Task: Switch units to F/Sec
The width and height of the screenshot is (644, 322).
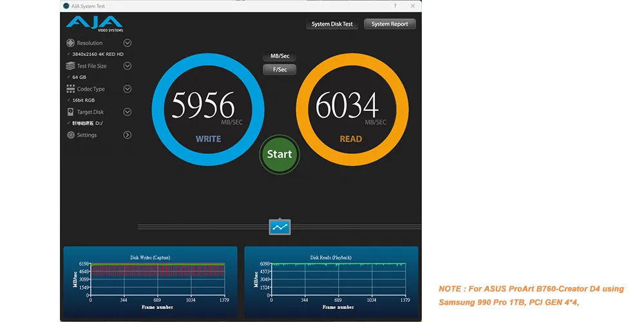Action: tap(279, 70)
